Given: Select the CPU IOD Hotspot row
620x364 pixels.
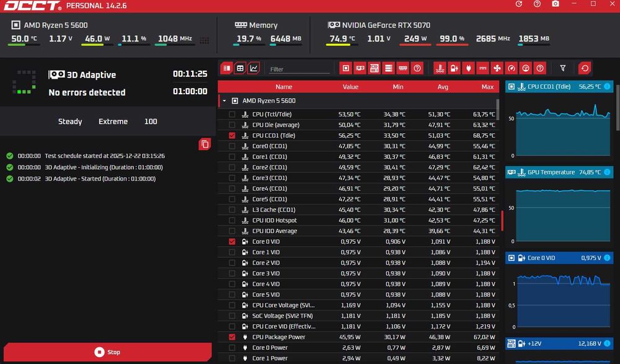Looking at the screenshot, I should click(x=358, y=220).
